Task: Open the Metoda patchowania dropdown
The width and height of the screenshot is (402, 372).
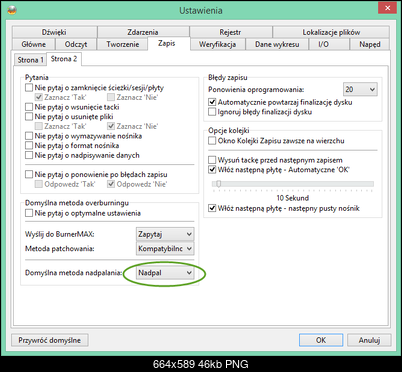Action: click(165, 249)
